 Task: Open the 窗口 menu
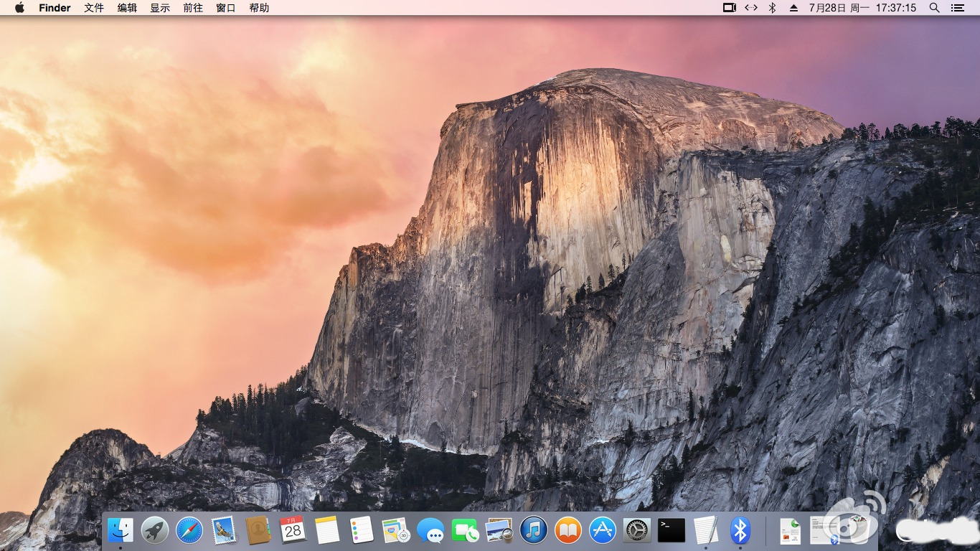[x=226, y=8]
